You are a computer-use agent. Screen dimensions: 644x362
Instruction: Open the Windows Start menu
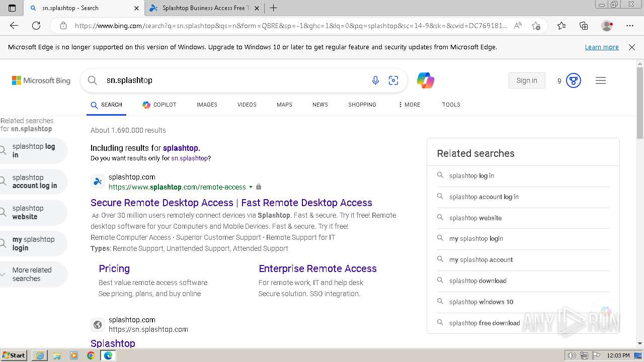click(14, 355)
